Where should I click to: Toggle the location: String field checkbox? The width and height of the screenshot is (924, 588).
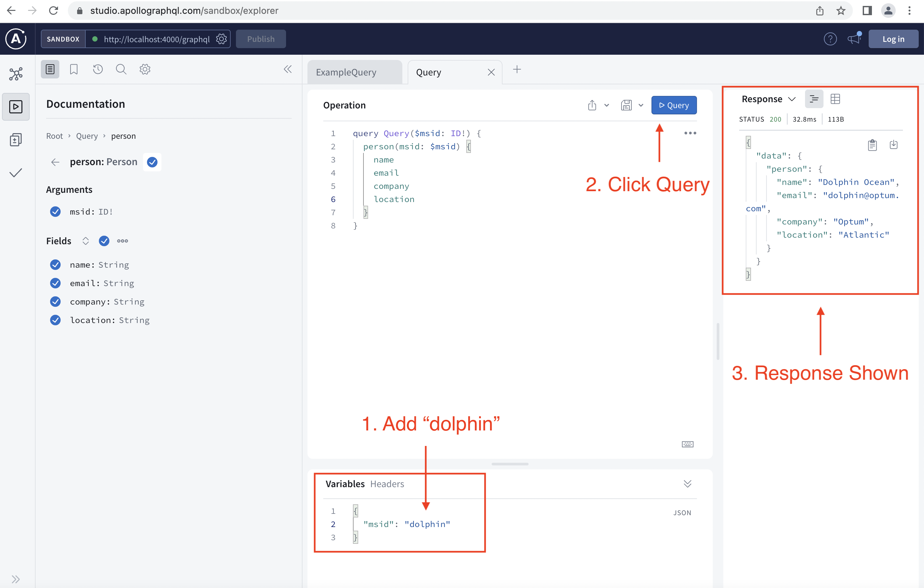(x=55, y=320)
